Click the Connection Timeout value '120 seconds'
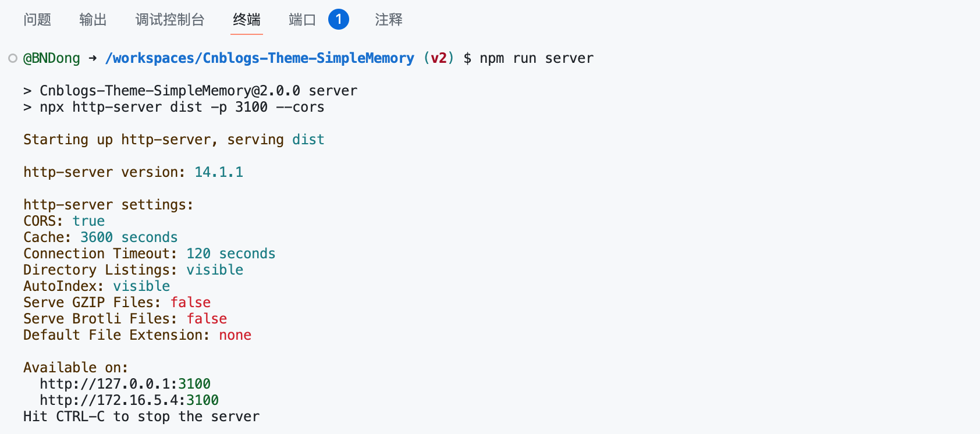The image size is (980, 434). [231, 254]
